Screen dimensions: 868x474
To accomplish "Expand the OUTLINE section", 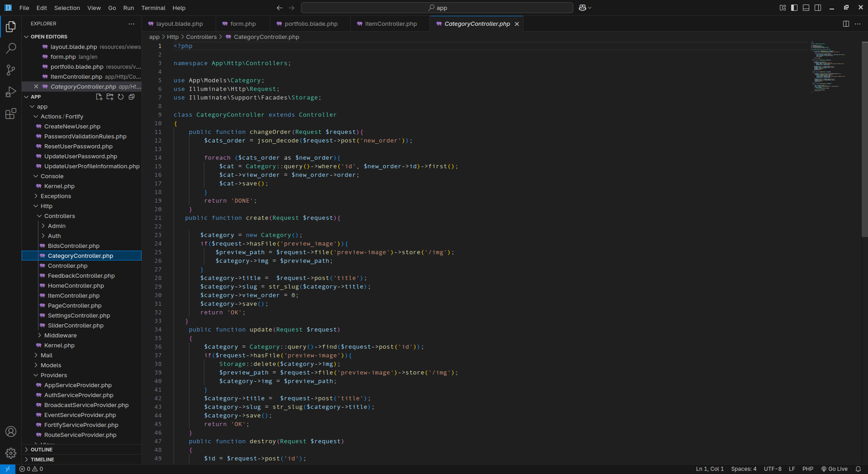I will click(42, 450).
